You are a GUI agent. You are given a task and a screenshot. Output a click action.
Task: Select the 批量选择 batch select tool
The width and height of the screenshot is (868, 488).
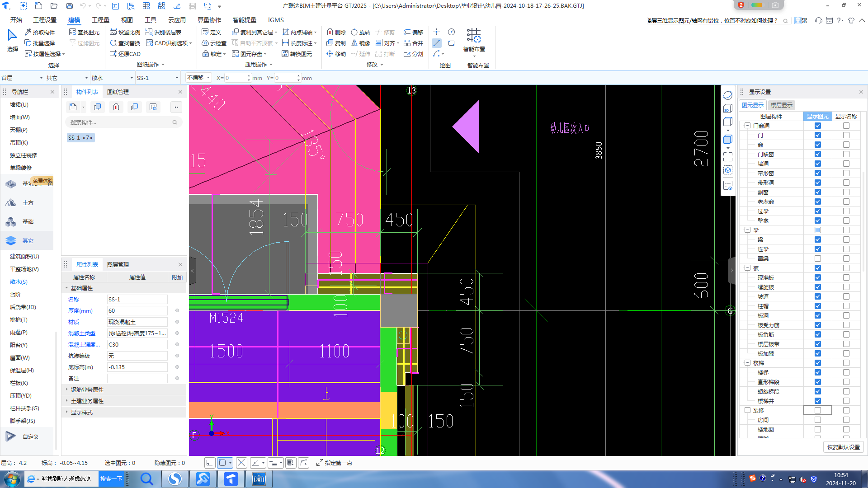(40, 43)
